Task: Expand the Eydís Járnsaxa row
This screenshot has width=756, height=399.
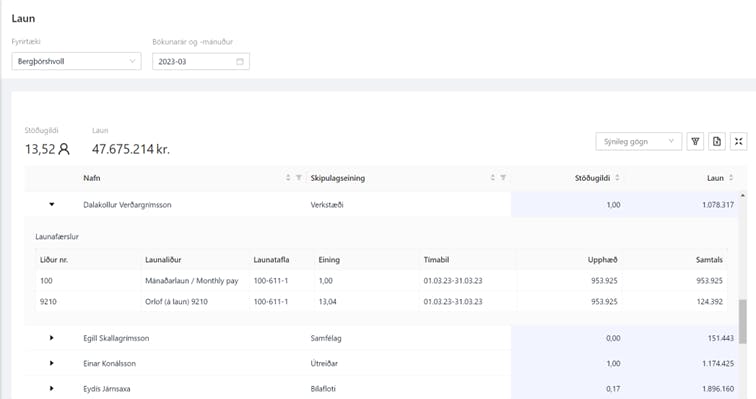Action: click(x=52, y=388)
